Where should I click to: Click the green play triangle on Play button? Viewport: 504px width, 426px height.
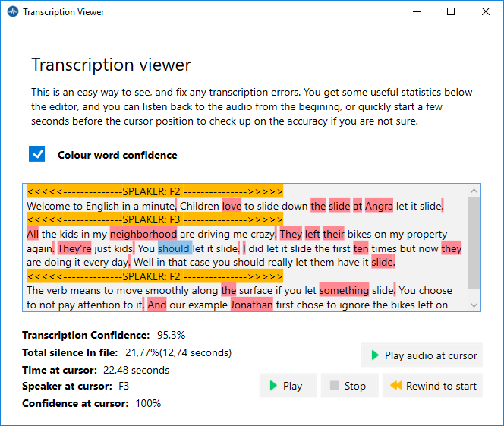273,385
